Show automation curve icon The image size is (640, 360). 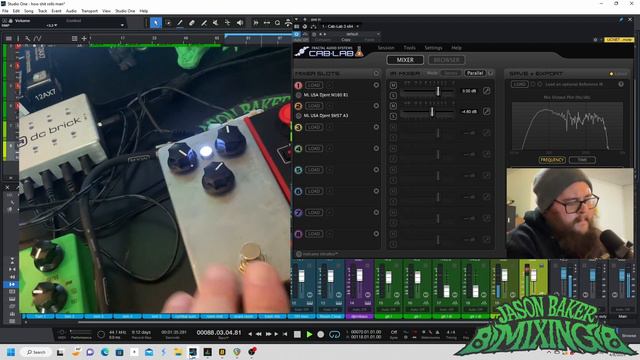(x=38, y=38)
